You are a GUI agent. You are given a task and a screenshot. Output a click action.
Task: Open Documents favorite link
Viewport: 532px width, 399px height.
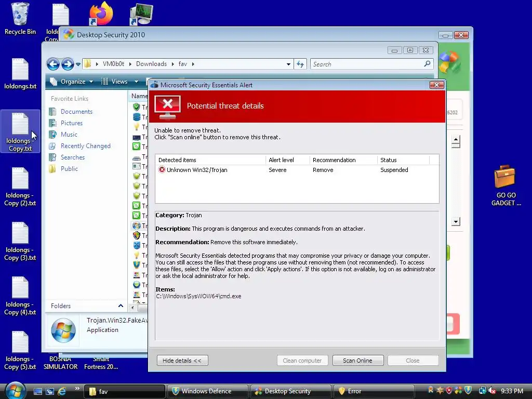tap(76, 112)
